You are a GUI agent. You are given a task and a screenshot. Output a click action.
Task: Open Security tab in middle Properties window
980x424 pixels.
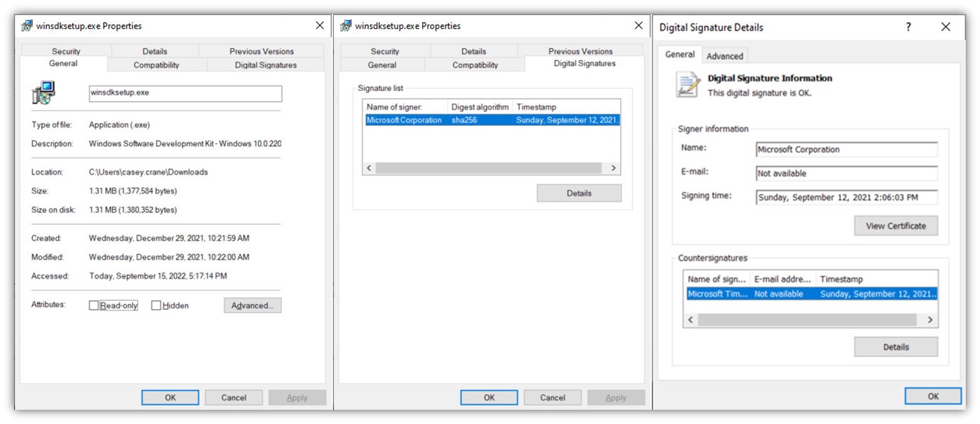pyautogui.click(x=385, y=51)
